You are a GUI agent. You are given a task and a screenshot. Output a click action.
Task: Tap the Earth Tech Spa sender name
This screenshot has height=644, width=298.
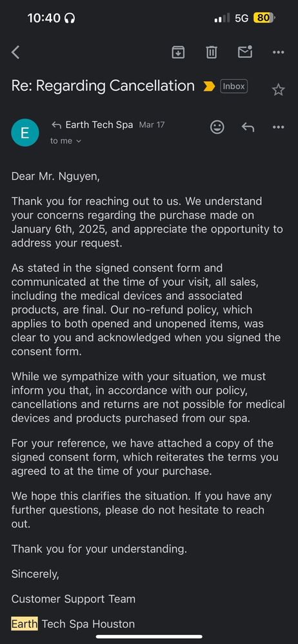(x=99, y=125)
